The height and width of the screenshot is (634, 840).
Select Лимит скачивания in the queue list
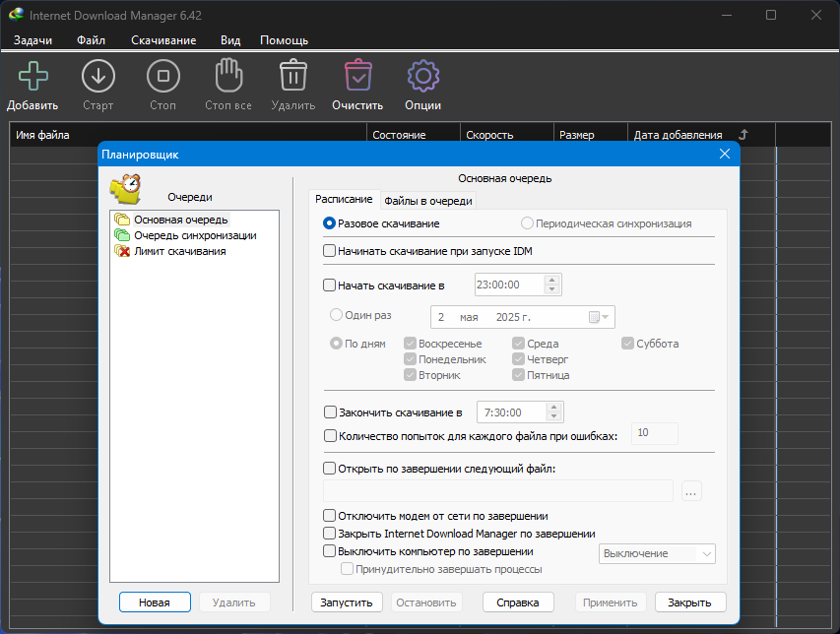(180, 251)
